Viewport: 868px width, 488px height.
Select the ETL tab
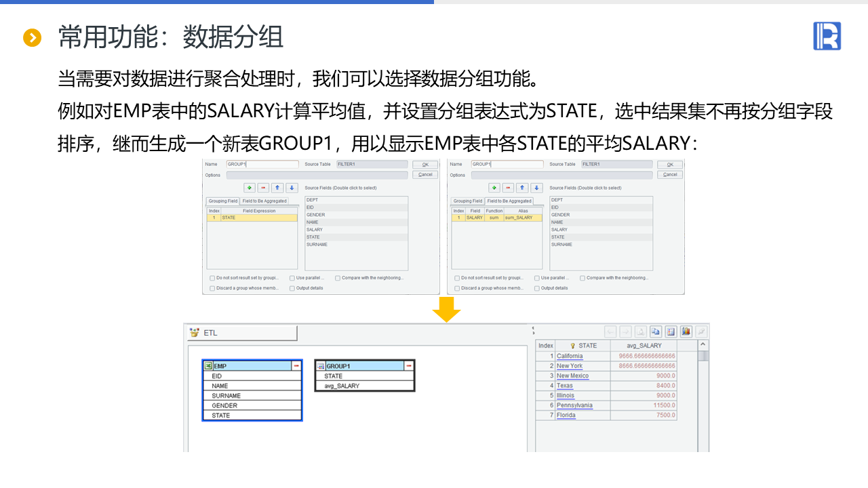[x=242, y=333]
